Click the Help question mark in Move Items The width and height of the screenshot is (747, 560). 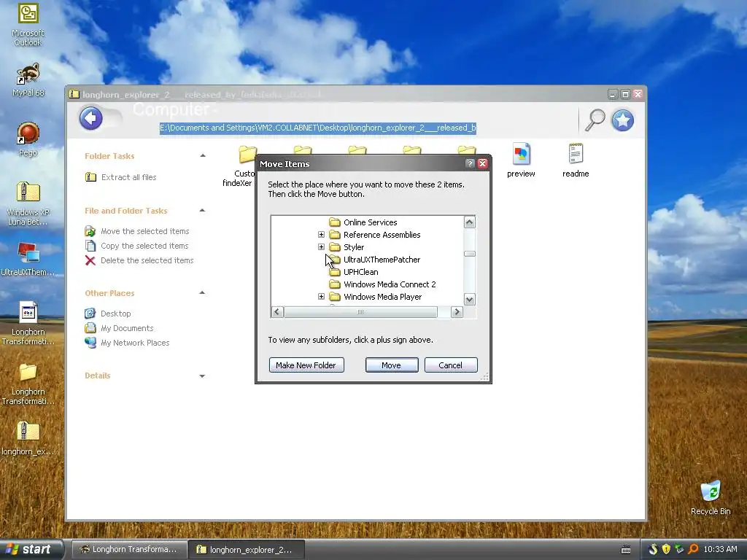coord(470,164)
